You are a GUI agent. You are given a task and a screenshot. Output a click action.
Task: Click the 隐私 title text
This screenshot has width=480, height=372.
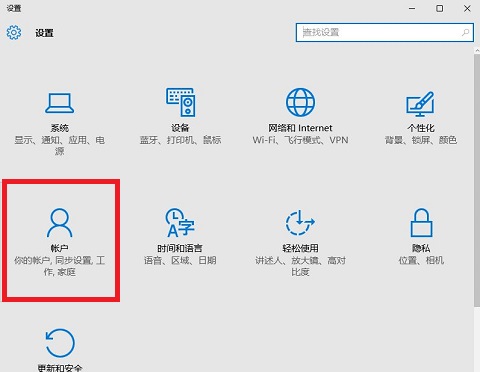click(421, 248)
